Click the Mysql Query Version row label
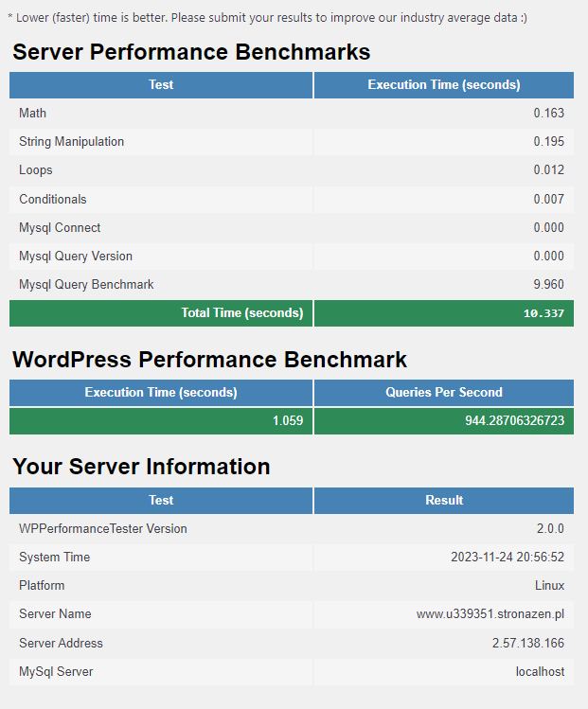This screenshot has width=588, height=709. (x=76, y=256)
